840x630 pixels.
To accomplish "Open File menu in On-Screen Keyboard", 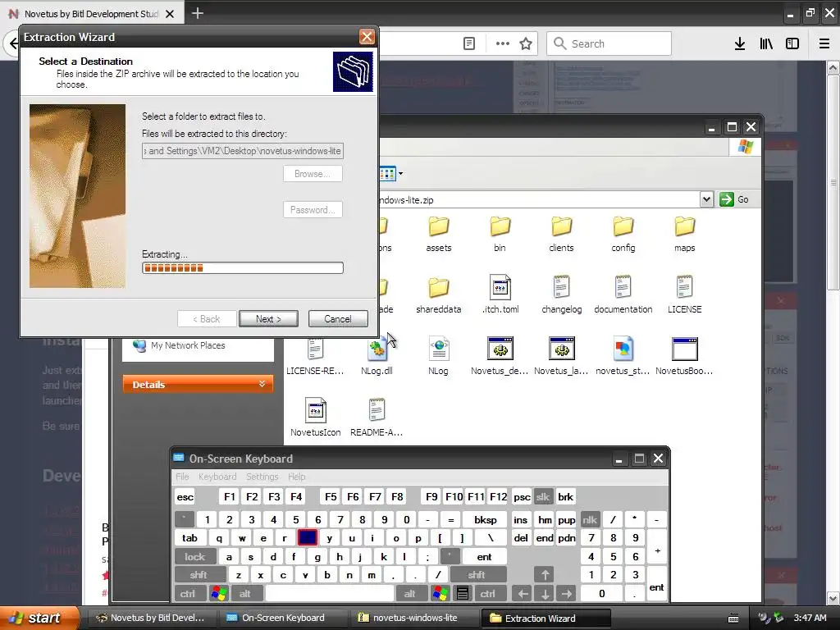I will coord(182,477).
